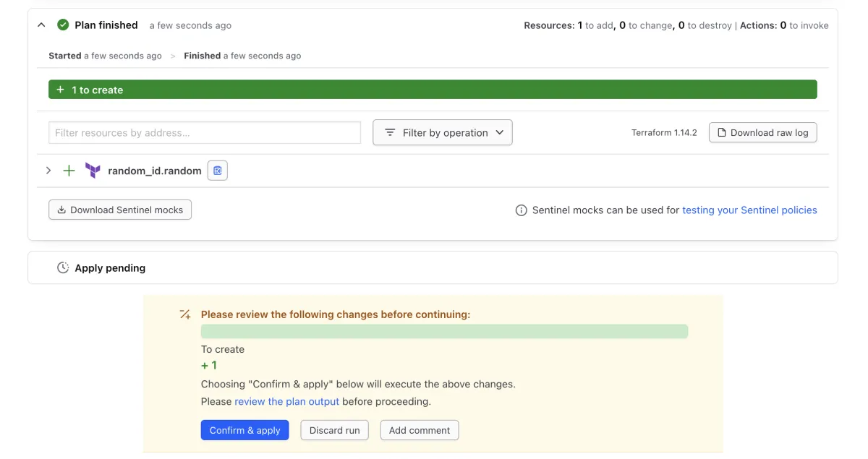
Task: Click Confirm & apply
Action: coord(245,430)
